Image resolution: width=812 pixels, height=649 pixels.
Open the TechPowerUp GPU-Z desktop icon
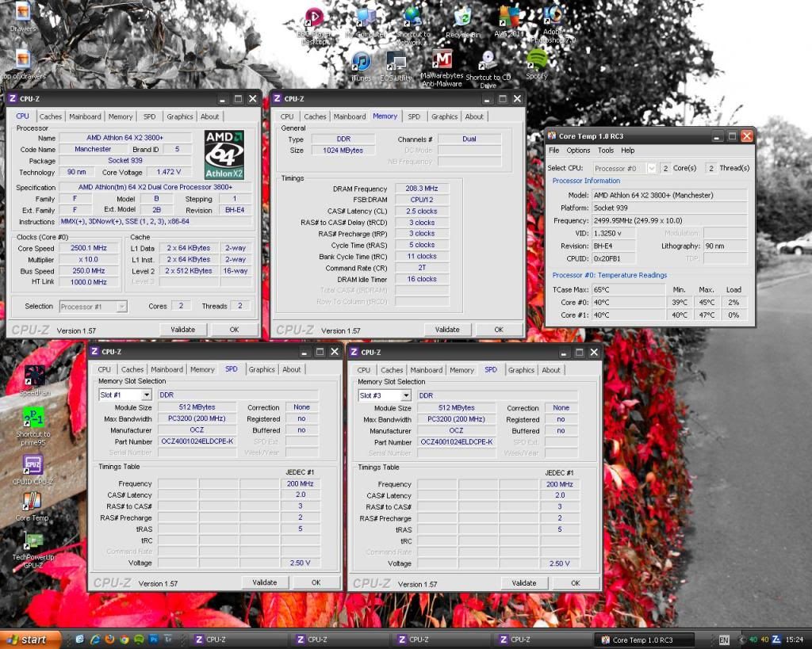[x=33, y=542]
